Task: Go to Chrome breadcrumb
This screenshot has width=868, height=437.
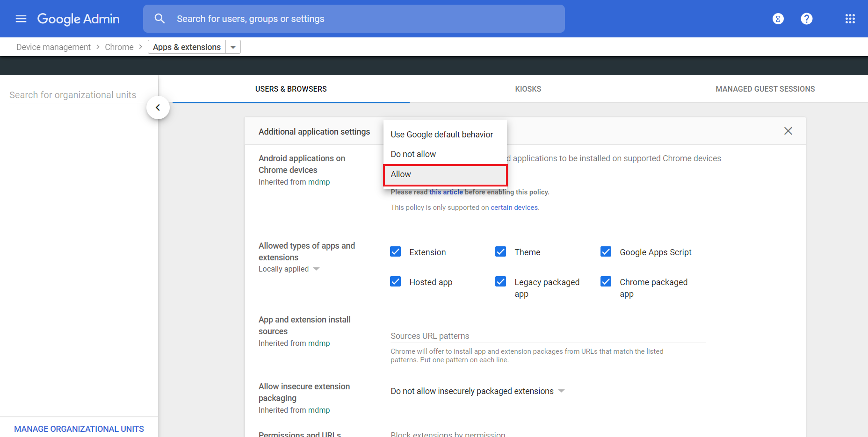Action: pos(119,47)
